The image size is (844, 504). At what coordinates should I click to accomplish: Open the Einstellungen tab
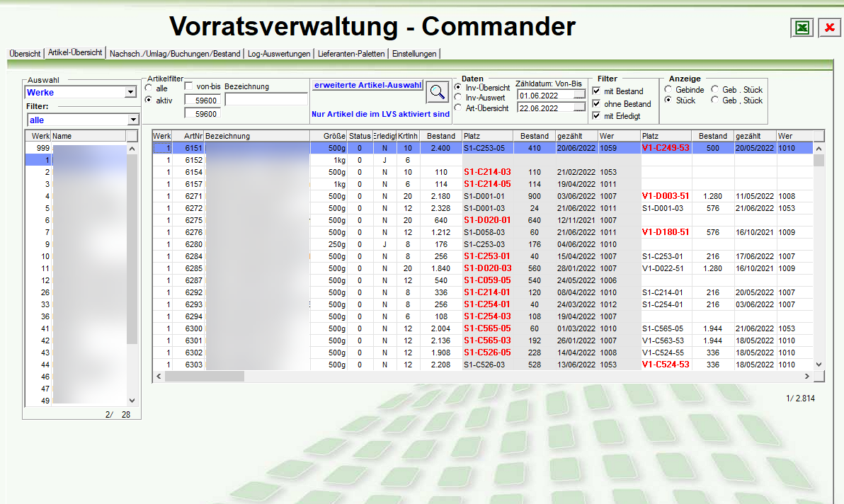tap(414, 54)
